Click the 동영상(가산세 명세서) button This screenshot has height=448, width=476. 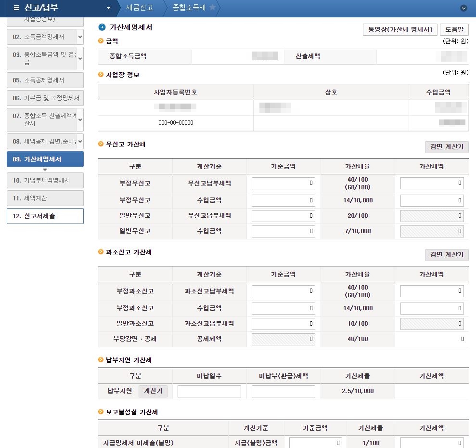click(400, 30)
